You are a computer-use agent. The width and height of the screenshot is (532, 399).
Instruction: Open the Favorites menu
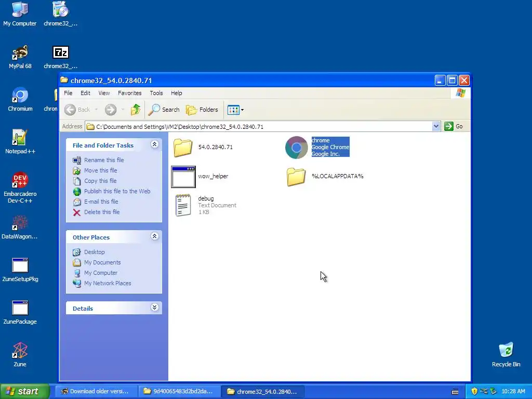[x=129, y=93]
